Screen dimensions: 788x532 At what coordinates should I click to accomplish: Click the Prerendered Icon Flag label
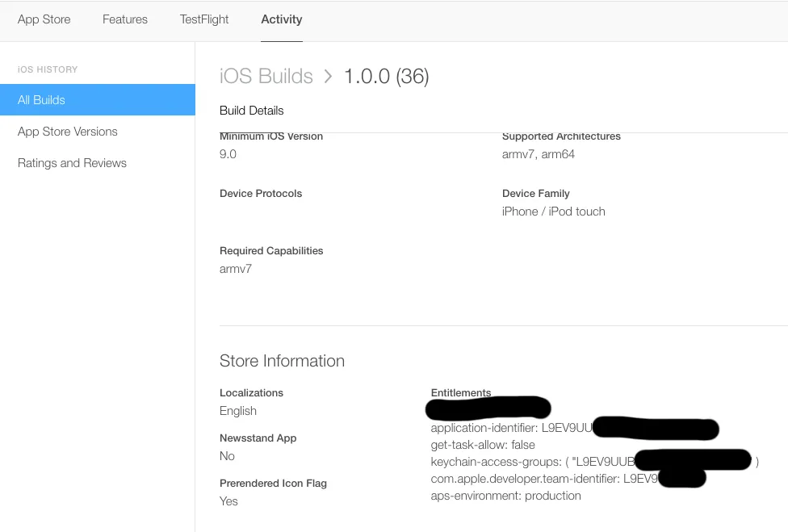(x=273, y=484)
